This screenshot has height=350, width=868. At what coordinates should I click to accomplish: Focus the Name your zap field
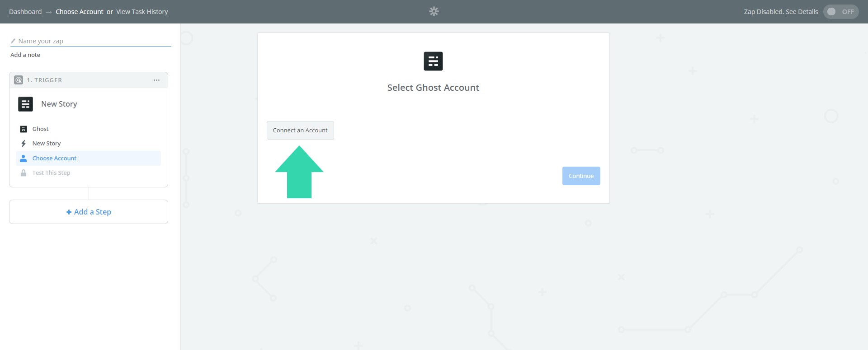tap(94, 41)
